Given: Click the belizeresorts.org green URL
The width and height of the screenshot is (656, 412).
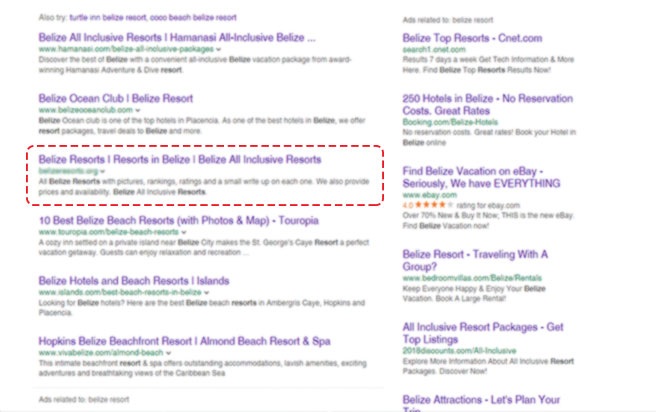Looking at the screenshot, I should 68,171.
